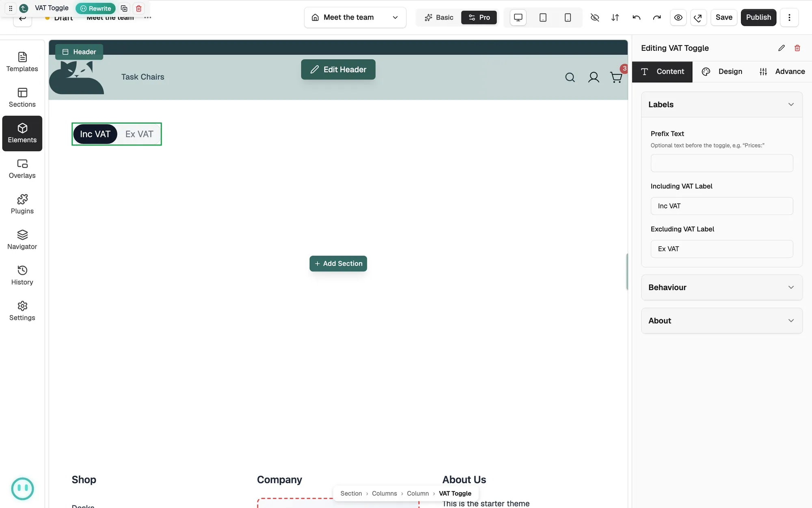Viewport: 812px width, 508px height.
Task: Click the search icon in site header
Action: coord(570,77)
